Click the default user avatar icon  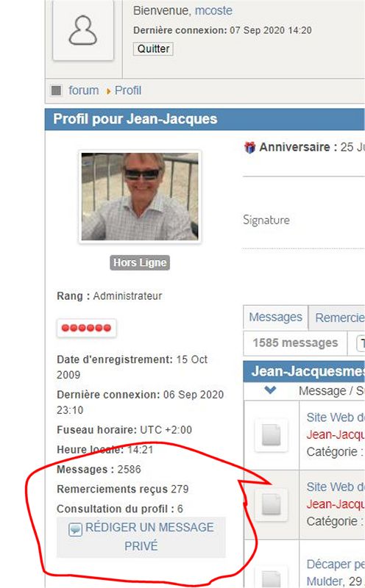pyautogui.click(x=83, y=30)
